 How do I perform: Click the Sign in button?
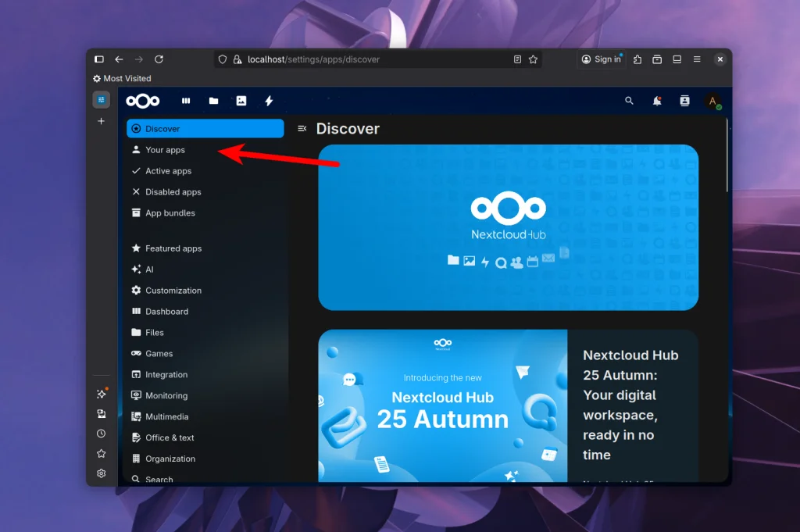click(x=602, y=59)
